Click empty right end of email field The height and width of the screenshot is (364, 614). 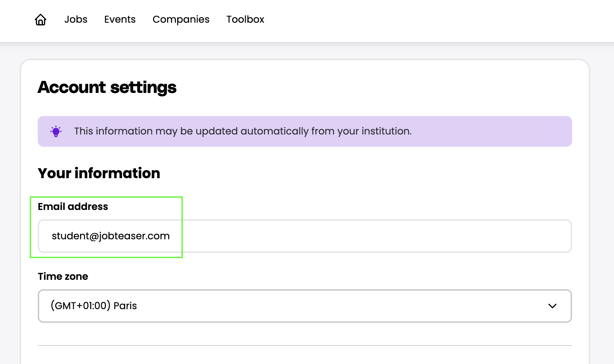click(524, 236)
